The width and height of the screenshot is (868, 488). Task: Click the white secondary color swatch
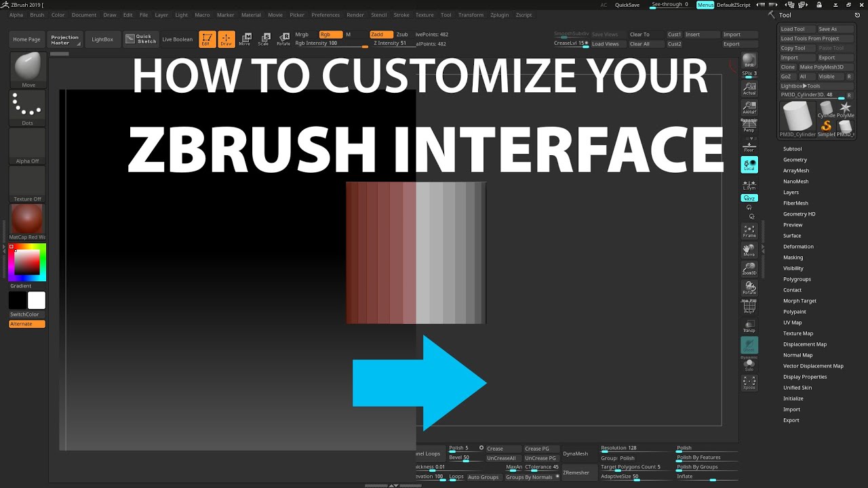point(37,300)
